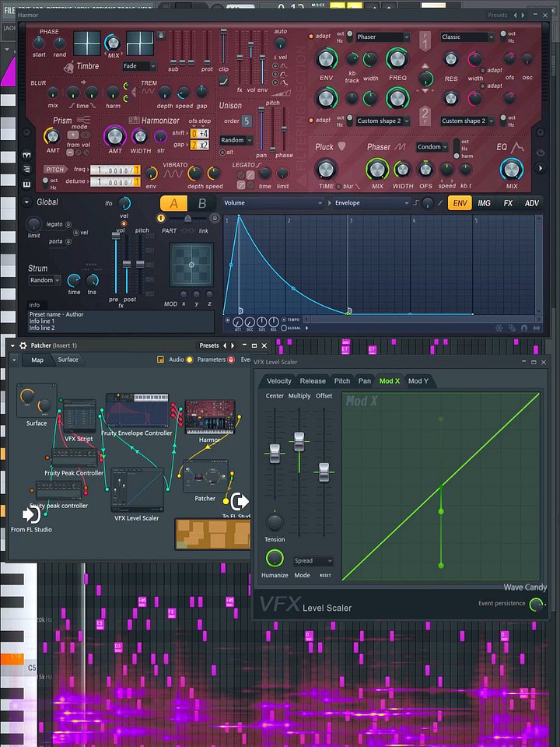Screen dimensions: 560x747
Task: Click the envelope horizontal arrows slide icon
Action: tap(537, 328)
